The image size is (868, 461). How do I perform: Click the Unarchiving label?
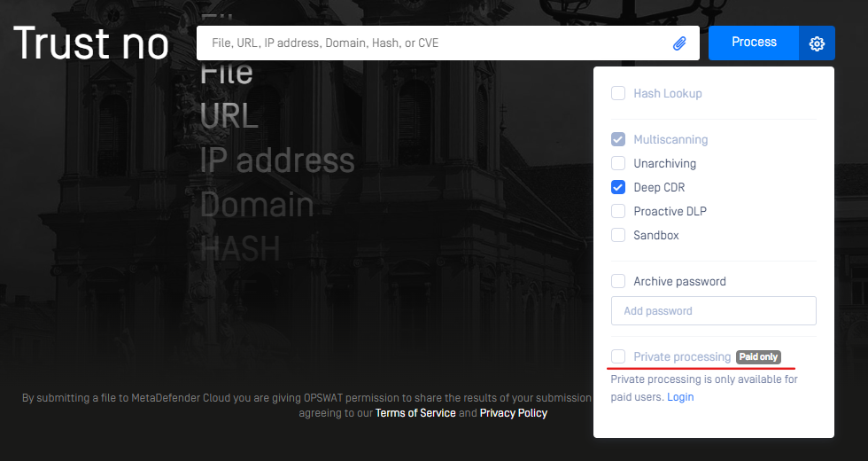click(x=665, y=163)
